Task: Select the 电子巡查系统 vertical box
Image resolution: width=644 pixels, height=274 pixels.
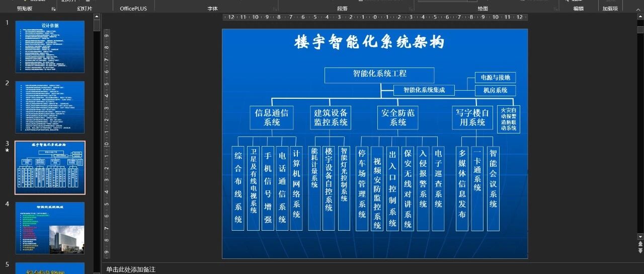Action: pyautogui.click(x=438, y=188)
